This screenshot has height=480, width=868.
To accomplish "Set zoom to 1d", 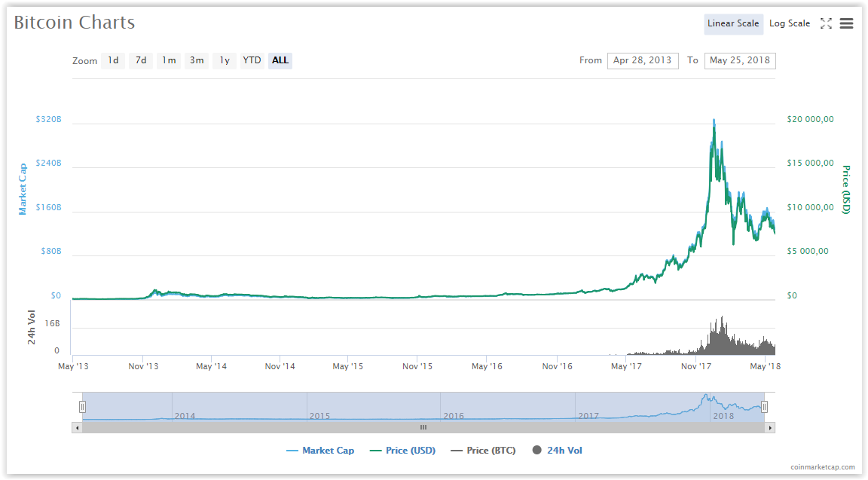I will point(113,60).
